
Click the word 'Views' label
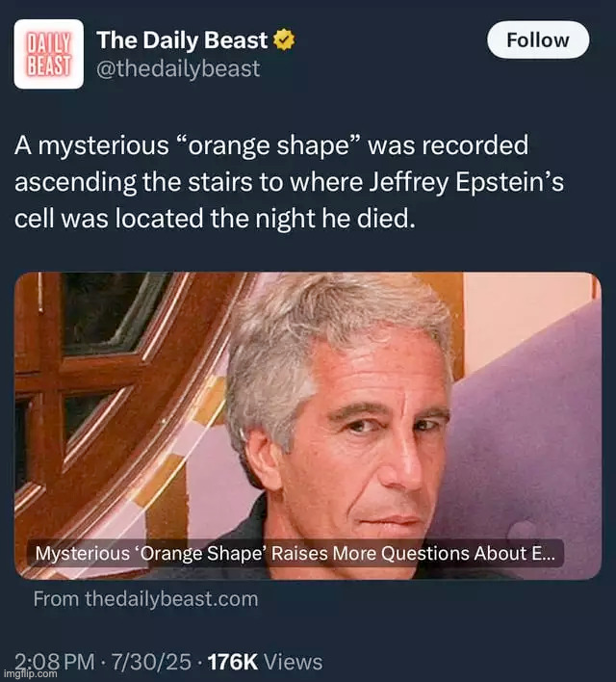click(x=294, y=662)
